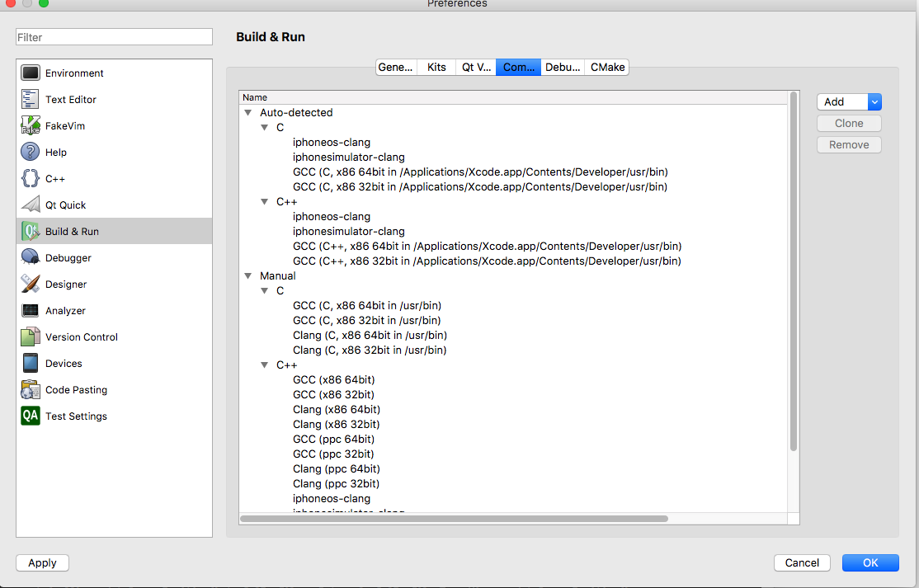
Task: Select the Test Settings QA icon
Action: [x=31, y=416]
